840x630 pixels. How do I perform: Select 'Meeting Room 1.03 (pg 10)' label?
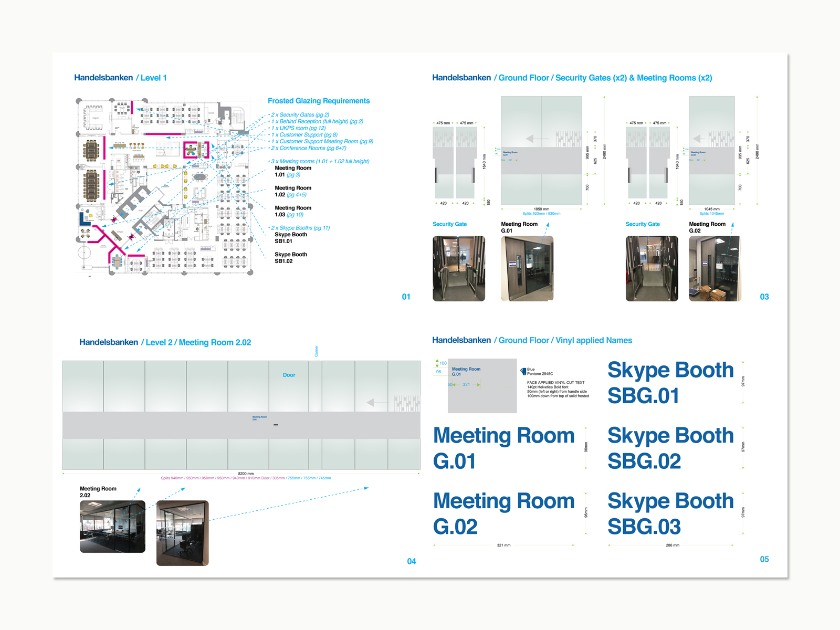[x=293, y=211]
